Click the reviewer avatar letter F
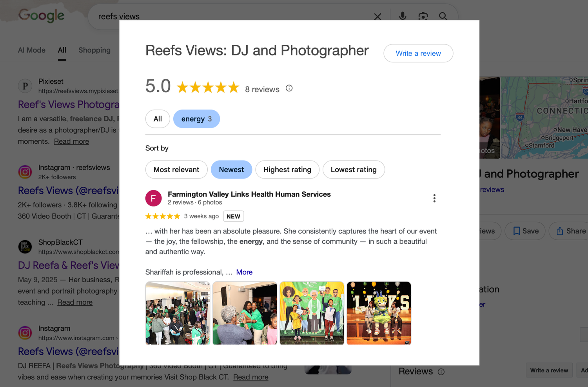588x387 pixels. 154,198
